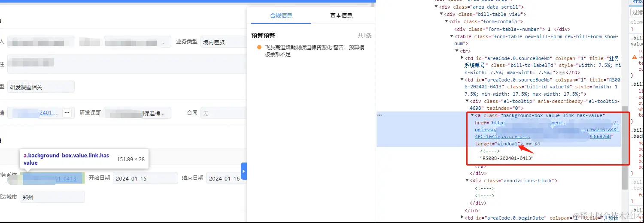The width and height of the screenshot is (644, 223).
Task: Collapse the tr node in DOM tree
Action: pos(457,51)
